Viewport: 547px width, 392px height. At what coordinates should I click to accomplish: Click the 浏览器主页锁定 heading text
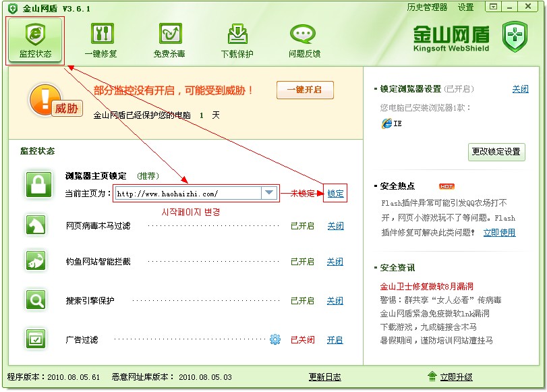point(96,175)
